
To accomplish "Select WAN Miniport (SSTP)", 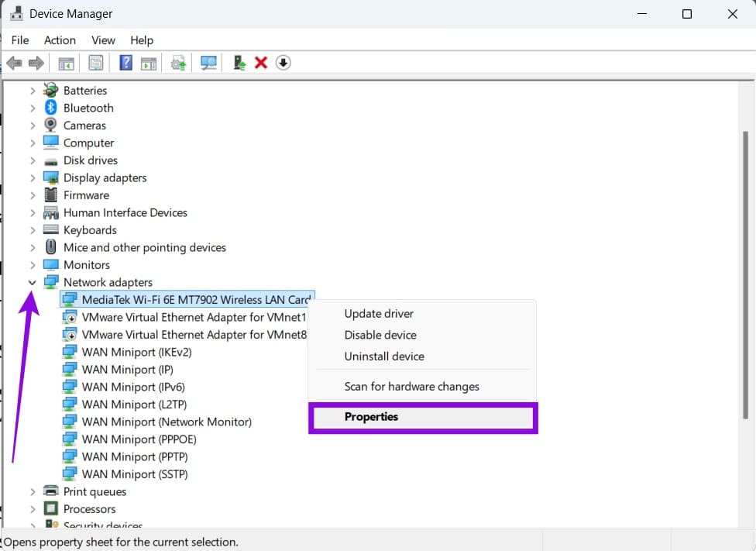I will 125,474.
